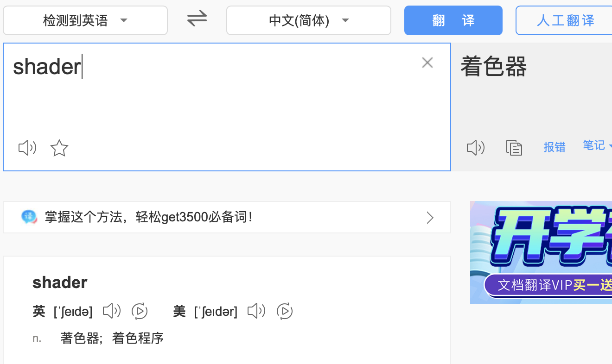Viewport: 612px width, 364px height.
Task: Replay American pronunciation loop icon
Action: click(285, 311)
